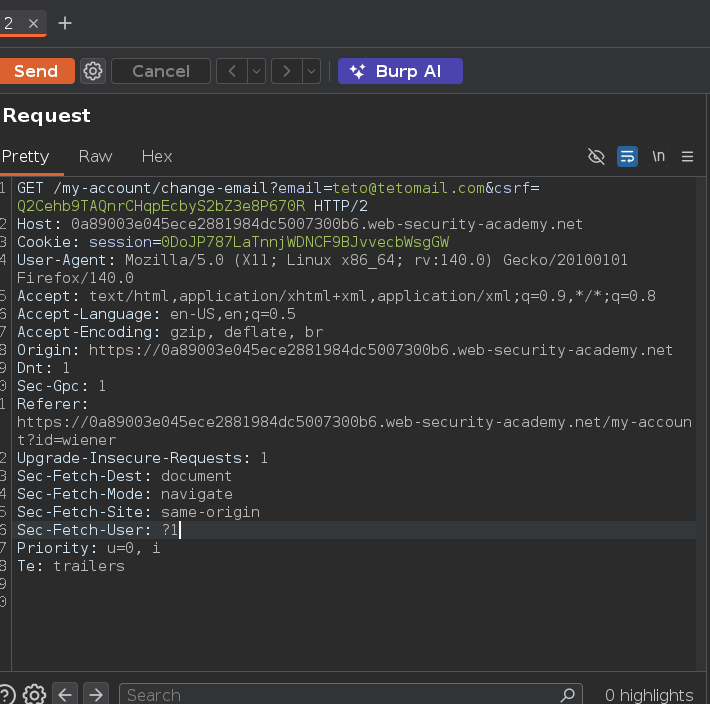The width and height of the screenshot is (710, 704).
Task: Click Sec-Fetch-Mode: navigate line
Action: tap(125, 494)
